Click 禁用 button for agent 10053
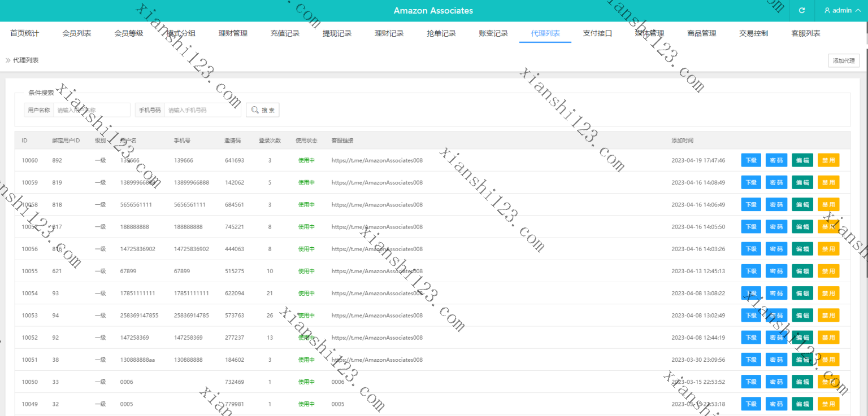The height and width of the screenshot is (416, 868). tap(828, 315)
